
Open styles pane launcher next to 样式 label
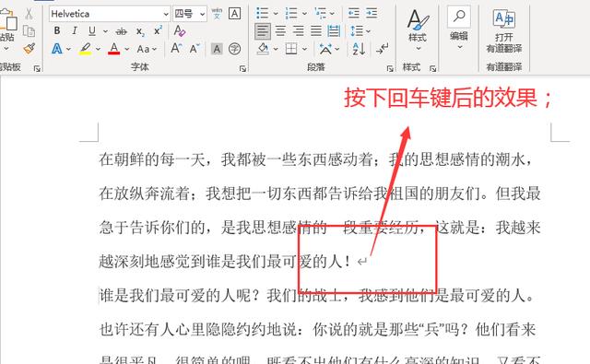(x=432, y=68)
